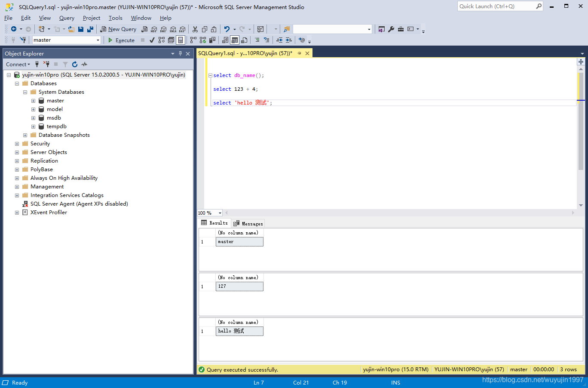Click the Navigate Backward arrow icon
This screenshot has width=588, height=388.
pos(14,29)
